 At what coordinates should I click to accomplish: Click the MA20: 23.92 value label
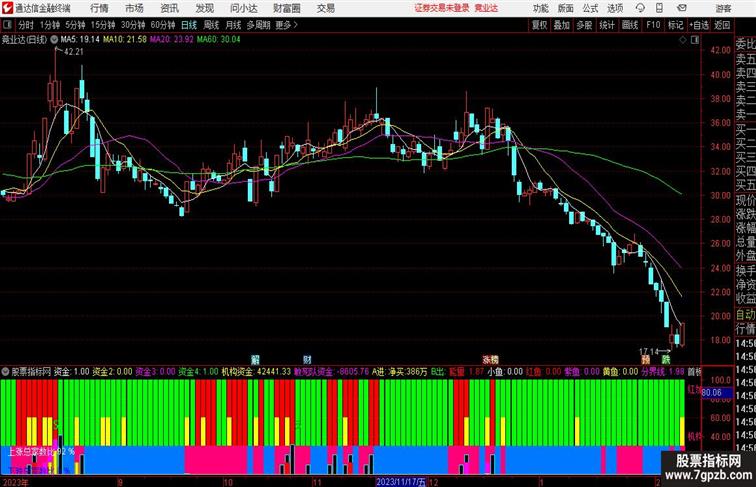pyautogui.click(x=172, y=40)
